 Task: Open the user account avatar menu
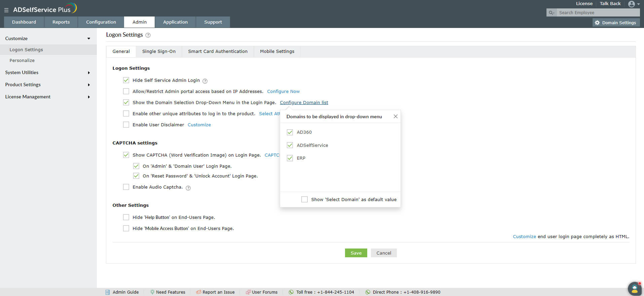tap(631, 4)
